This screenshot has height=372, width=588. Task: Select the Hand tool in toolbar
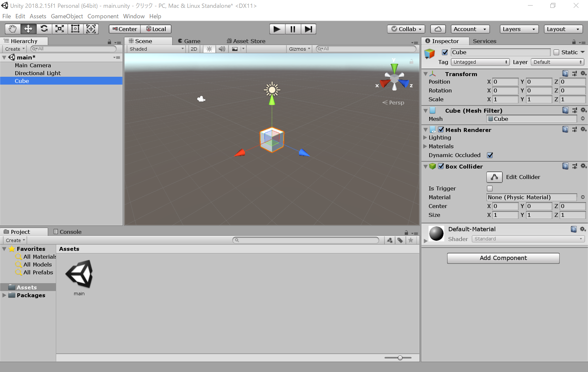(13, 29)
